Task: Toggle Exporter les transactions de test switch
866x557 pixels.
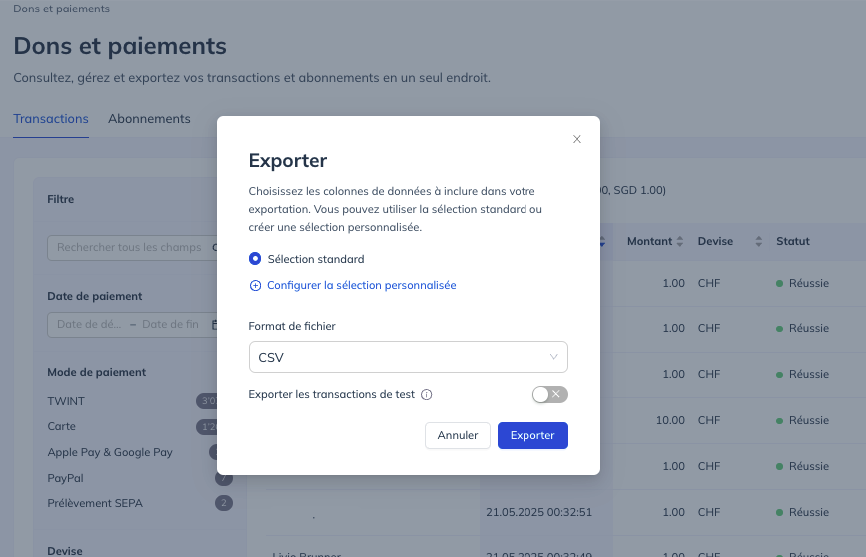Action: click(x=550, y=394)
